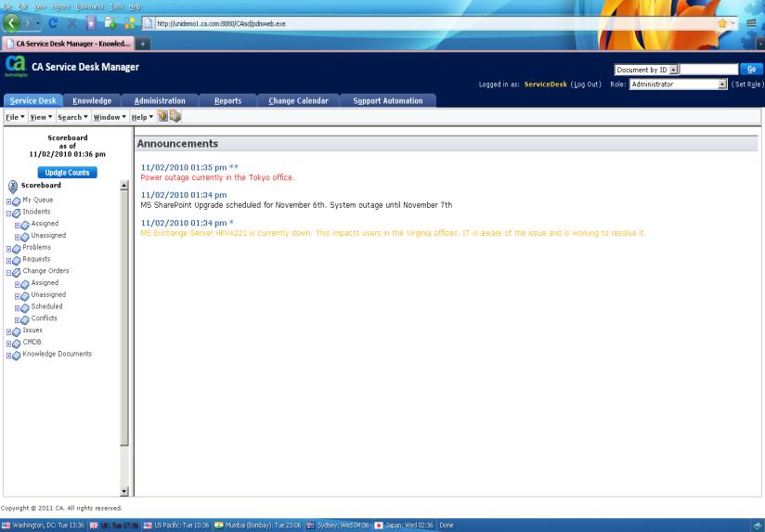Open the Reports tab
Viewport: 765px width, 532px height.
(x=227, y=100)
